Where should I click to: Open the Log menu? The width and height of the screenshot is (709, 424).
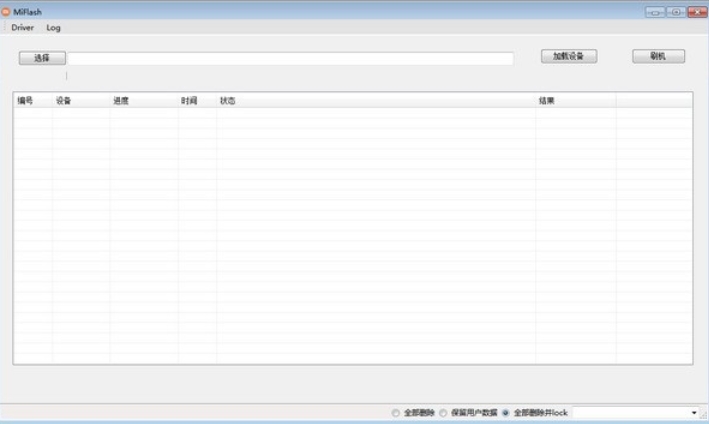tap(53, 28)
